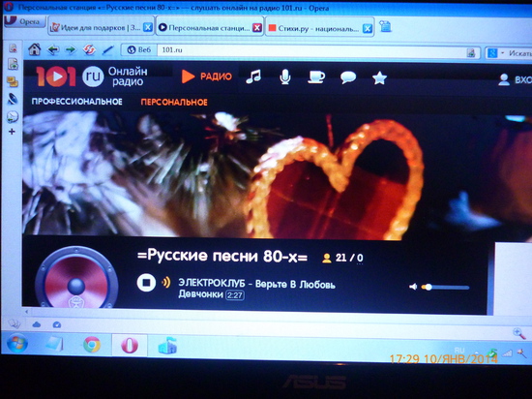Click the user login link
The height and width of the screenshot is (399, 532).
(x=515, y=79)
